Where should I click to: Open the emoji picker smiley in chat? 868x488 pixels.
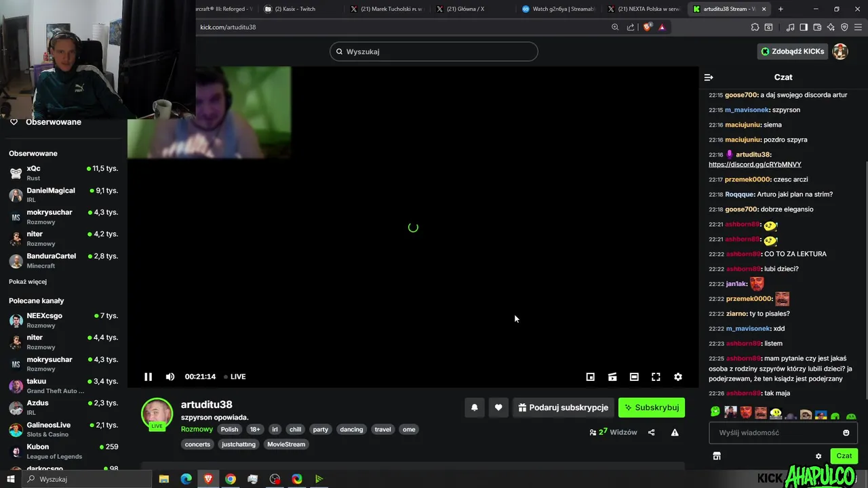[846, 432]
